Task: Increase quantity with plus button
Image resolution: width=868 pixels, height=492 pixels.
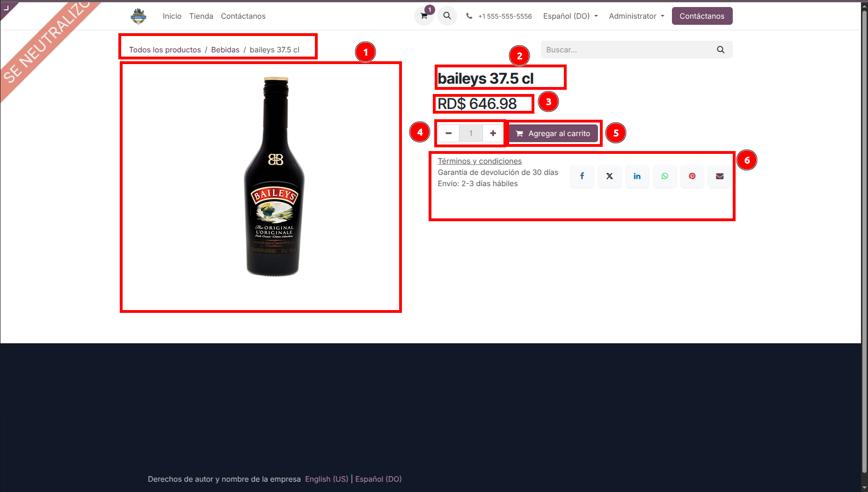Action: [493, 133]
